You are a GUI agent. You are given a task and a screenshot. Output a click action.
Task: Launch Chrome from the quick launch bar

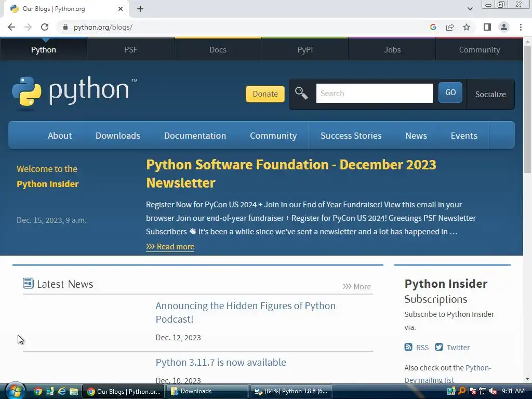click(x=37, y=392)
